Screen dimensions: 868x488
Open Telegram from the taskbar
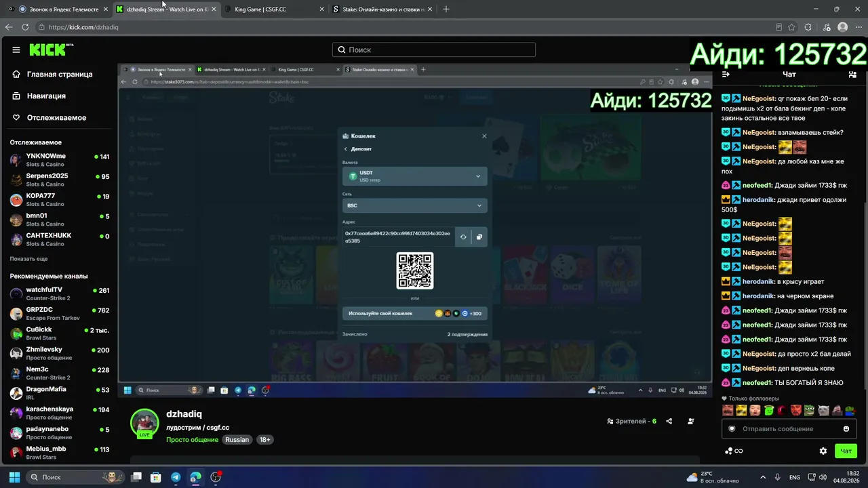176,477
